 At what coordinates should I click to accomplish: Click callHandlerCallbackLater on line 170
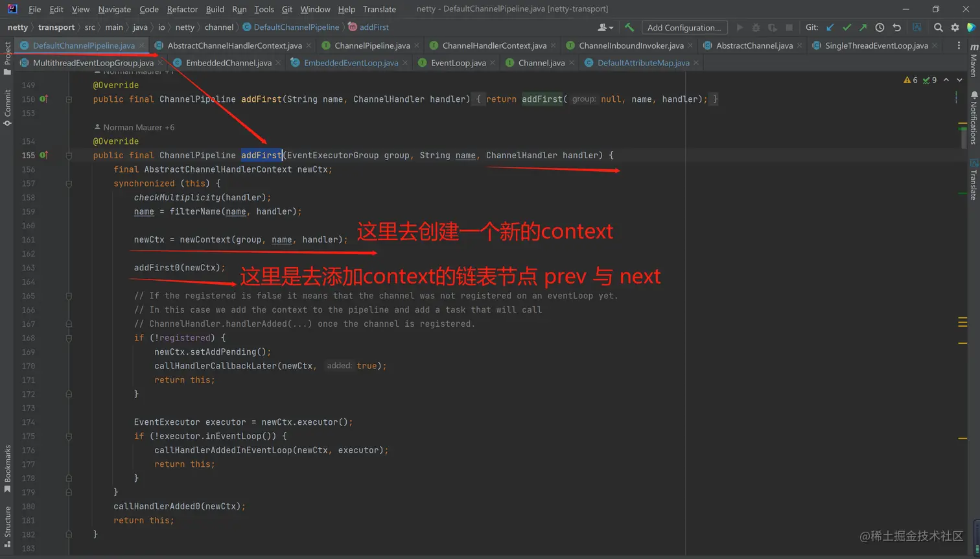pos(216,366)
